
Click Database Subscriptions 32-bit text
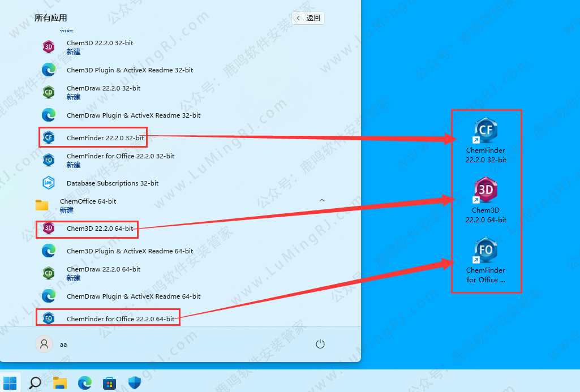(113, 183)
